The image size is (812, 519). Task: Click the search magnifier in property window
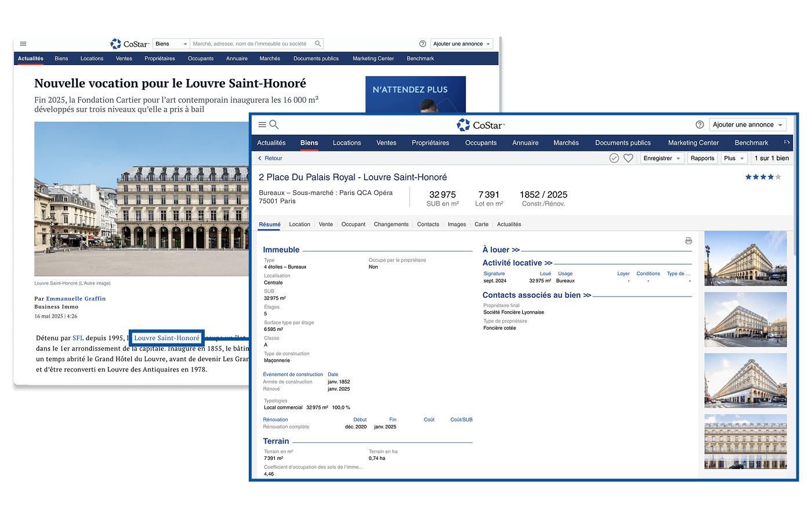[274, 125]
